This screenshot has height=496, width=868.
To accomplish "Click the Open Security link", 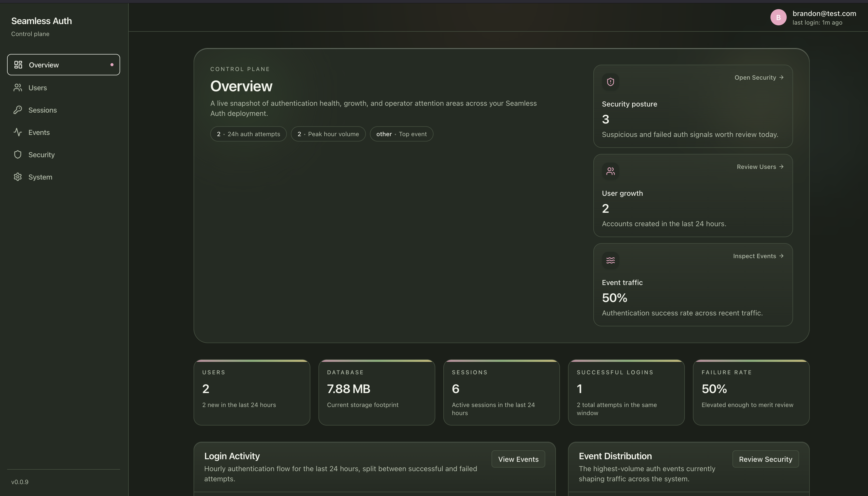I will 759,77.
